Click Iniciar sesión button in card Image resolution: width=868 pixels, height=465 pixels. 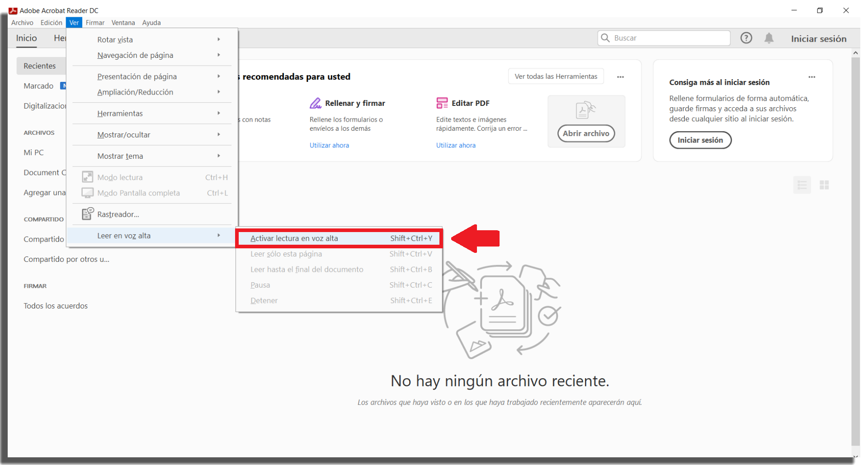700,140
